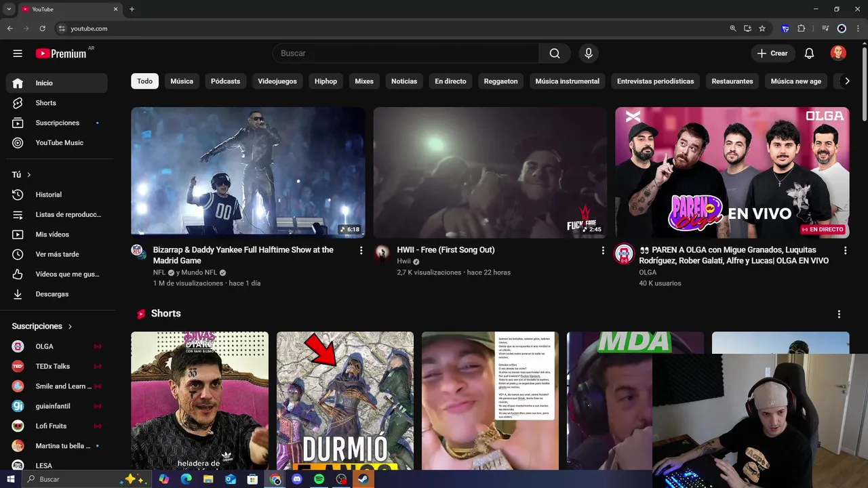Image resolution: width=868 pixels, height=488 pixels.
Task: Open the browser zoom indicator
Action: click(732, 28)
